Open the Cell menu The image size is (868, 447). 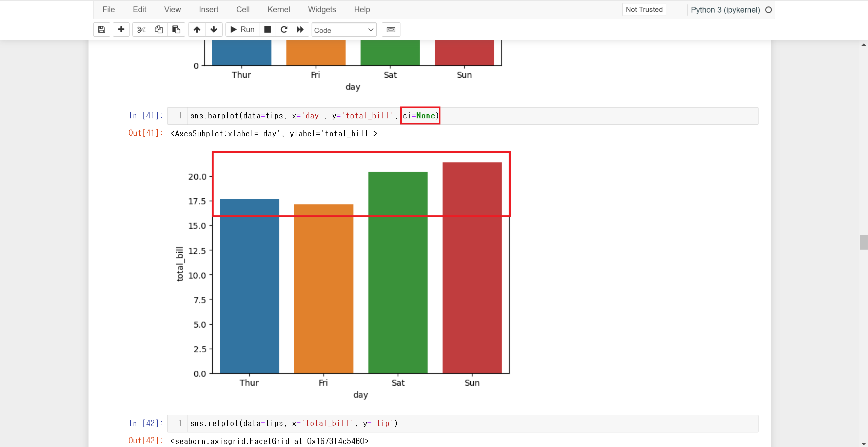click(243, 9)
